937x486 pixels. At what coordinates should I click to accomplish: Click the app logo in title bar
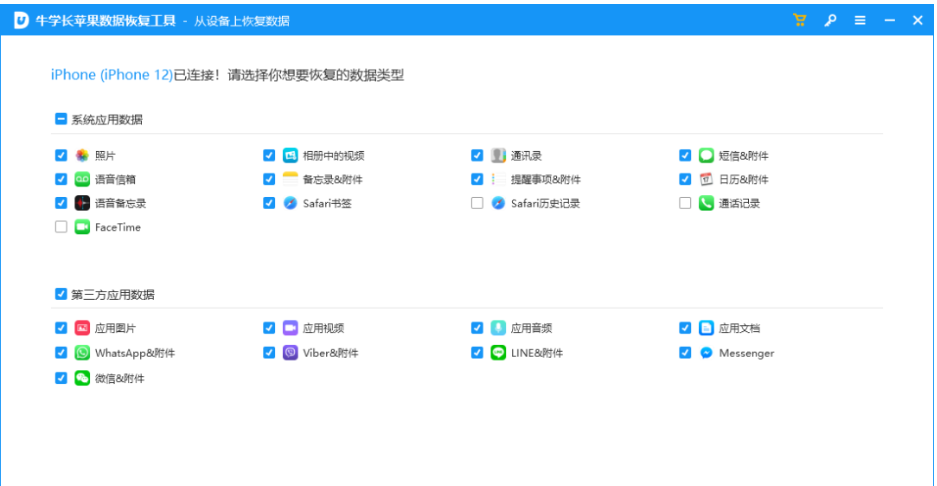(21, 20)
